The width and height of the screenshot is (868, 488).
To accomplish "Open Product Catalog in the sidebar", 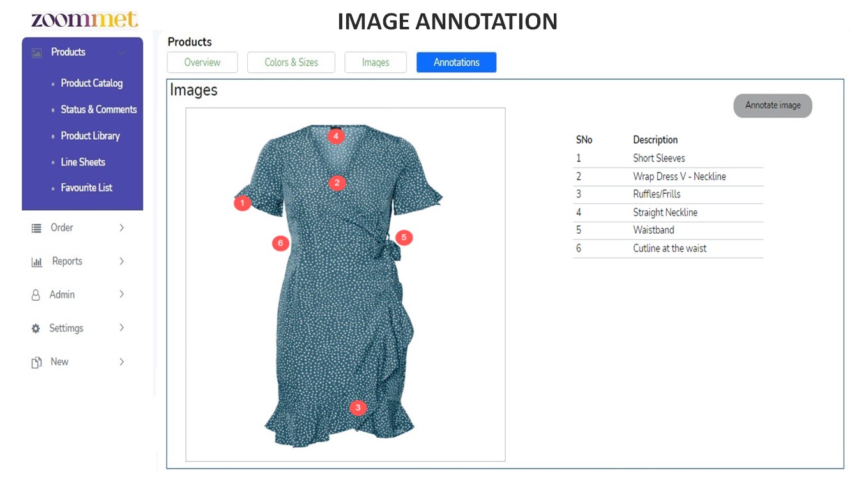I will [x=91, y=83].
